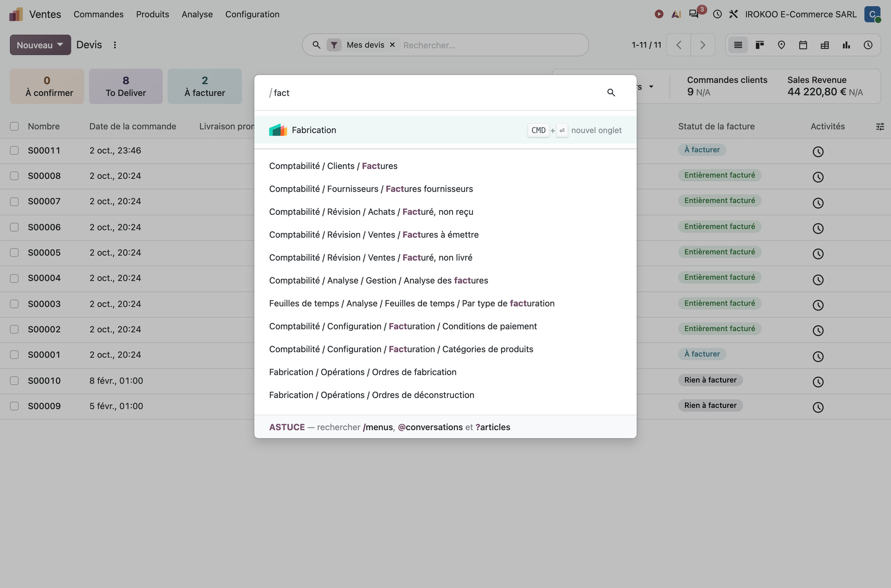Switch to kanban view
891x588 pixels.
tap(760, 45)
